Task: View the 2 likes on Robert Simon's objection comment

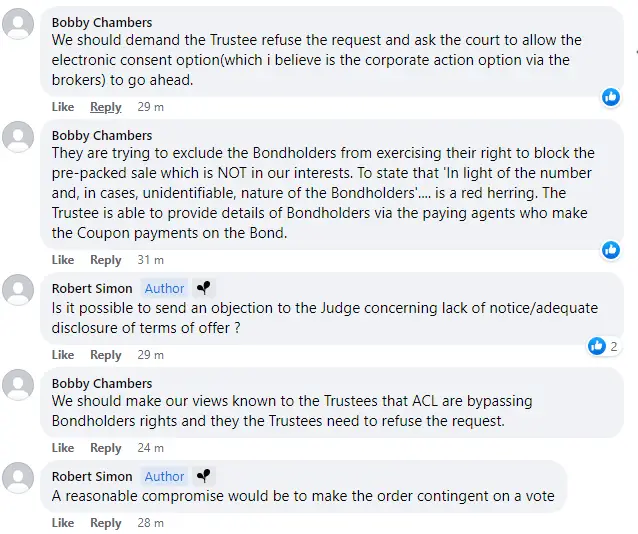Action: [604, 346]
